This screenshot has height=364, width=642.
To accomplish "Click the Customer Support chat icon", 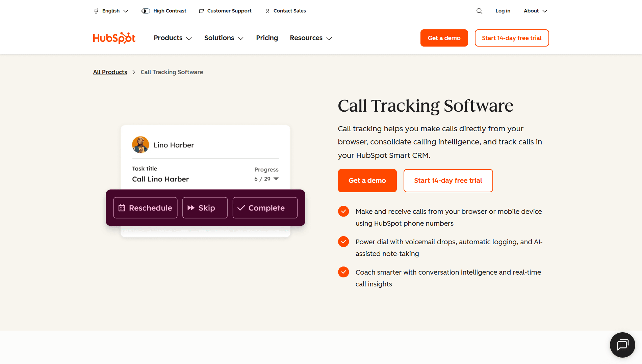I will click(201, 11).
